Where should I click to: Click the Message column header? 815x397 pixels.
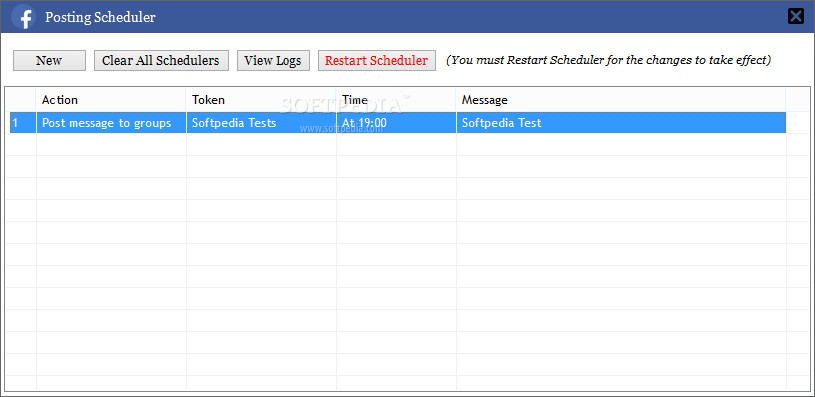pos(621,100)
